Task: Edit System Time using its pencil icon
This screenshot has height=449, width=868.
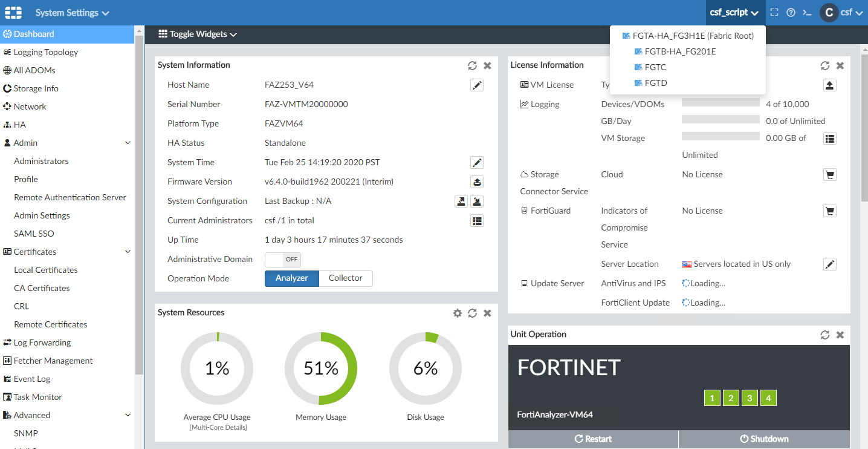Action: pyautogui.click(x=477, y=163)
